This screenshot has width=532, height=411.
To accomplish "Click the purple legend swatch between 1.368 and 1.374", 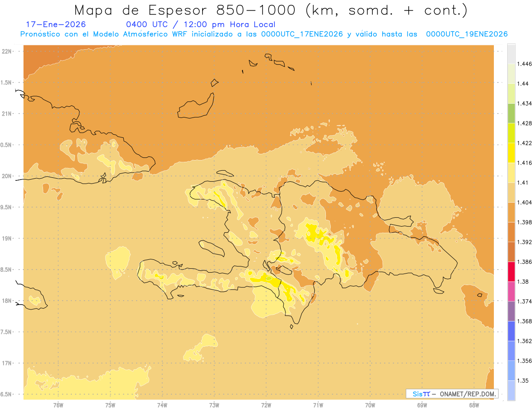I will 511,311.
